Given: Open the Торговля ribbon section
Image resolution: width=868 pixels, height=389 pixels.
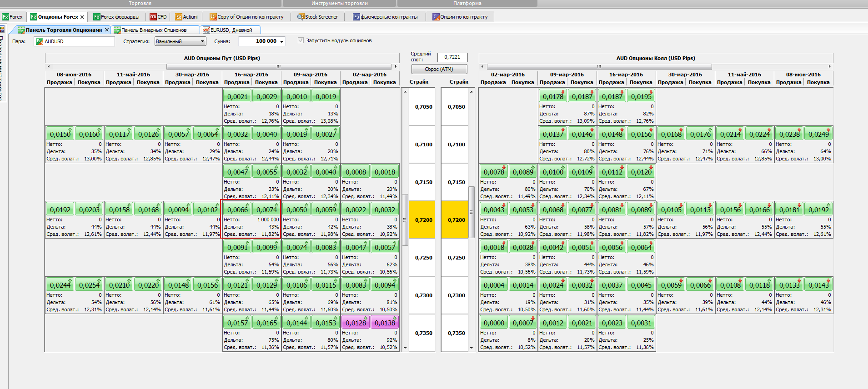Looking at the screenshot, I should [140, 3].
